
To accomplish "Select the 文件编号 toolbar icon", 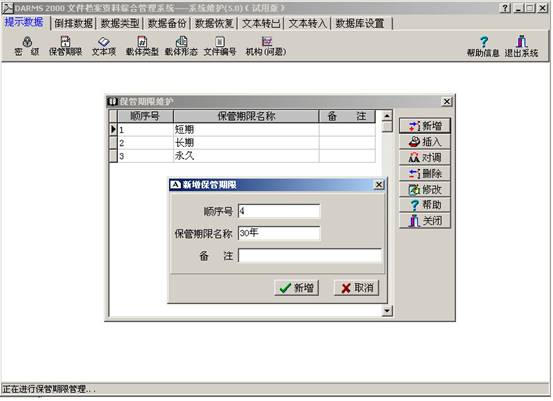I will (x=220, y=46).
